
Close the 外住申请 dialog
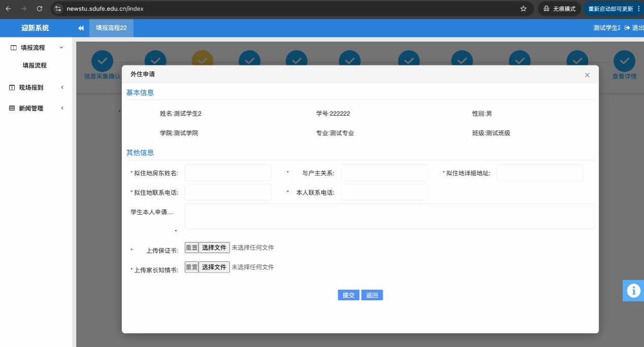tap(587, 75)
